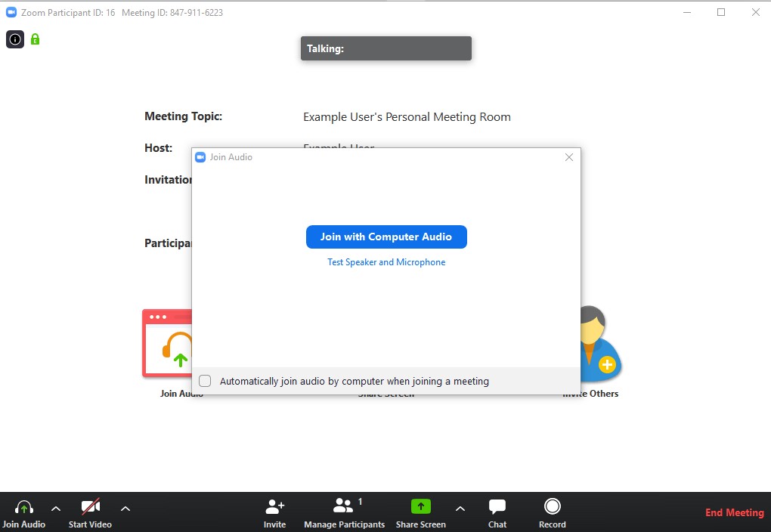Minimize the Zoom meeting window
The height and width of the screenshot is (532, 771).
click(x=687, y=12)
